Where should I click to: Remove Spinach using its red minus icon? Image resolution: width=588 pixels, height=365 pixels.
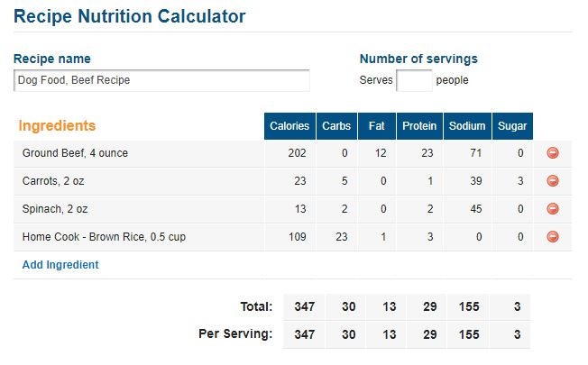[553, 209]
